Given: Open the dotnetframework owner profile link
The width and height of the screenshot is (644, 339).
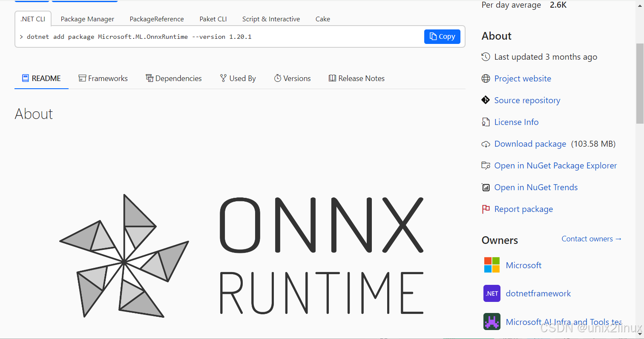Looking at the screenshot, I should point(538,293).
